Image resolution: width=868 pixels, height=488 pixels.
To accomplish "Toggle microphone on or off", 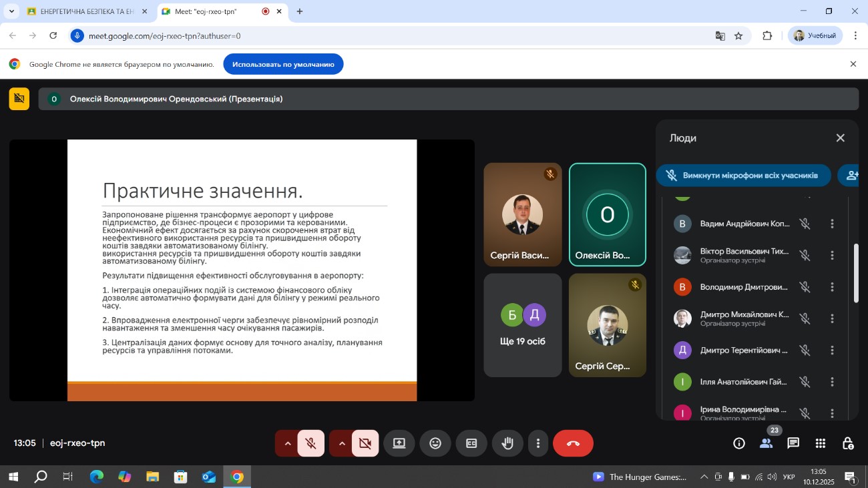I will tap(311, 443).
